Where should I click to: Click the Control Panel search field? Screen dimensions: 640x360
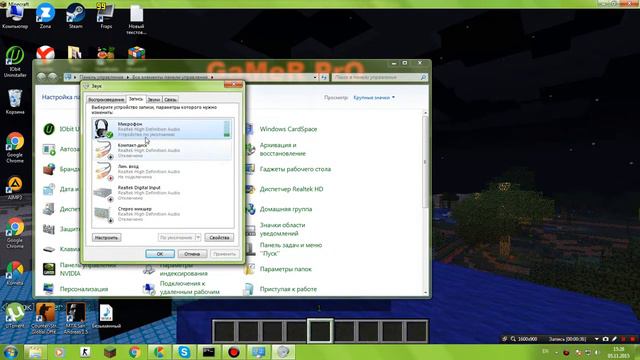click(379, 77)
